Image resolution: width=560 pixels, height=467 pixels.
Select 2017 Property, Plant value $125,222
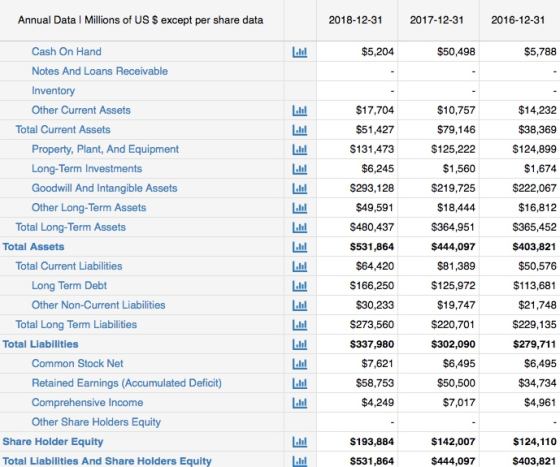453,150
